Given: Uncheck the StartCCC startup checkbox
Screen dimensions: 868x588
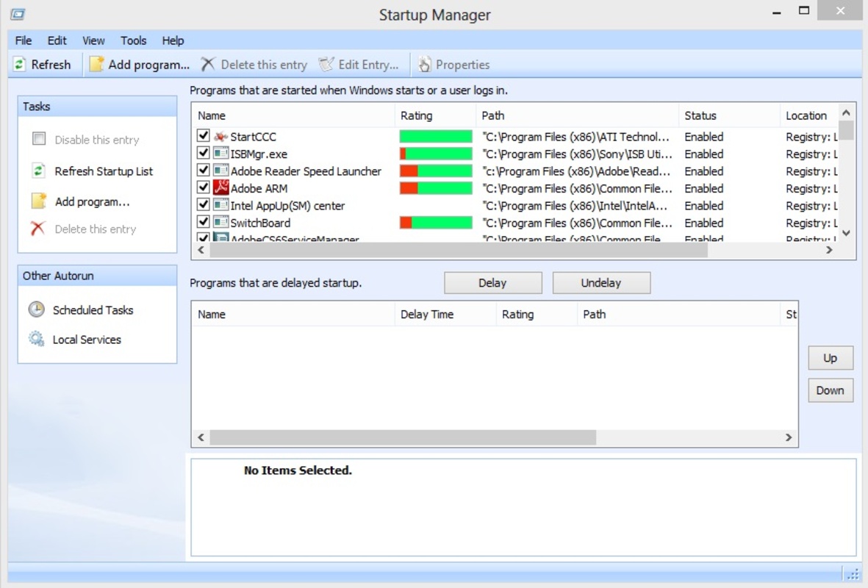Looking at the screenshot, I should [x=204, y=137].
